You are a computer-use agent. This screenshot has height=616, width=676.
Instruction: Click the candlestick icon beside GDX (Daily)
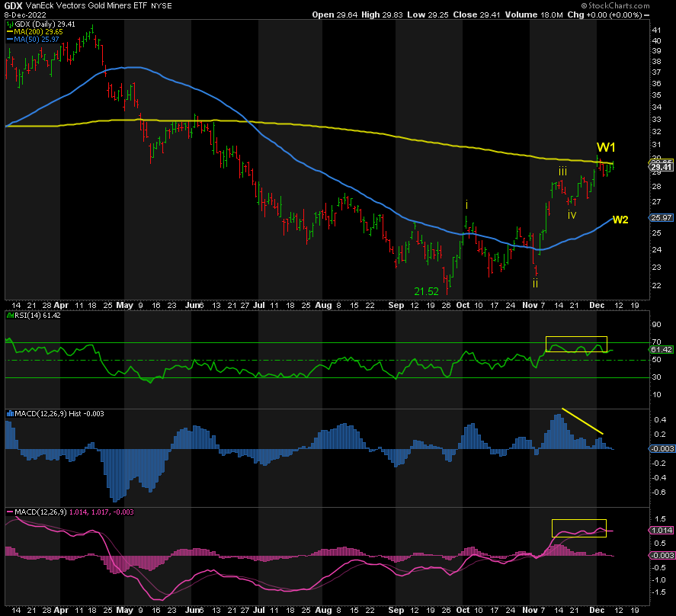click(10, 24)
